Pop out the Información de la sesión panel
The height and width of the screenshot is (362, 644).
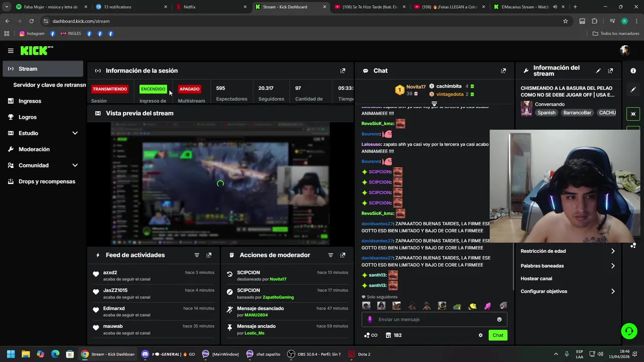tap(343, 71)
